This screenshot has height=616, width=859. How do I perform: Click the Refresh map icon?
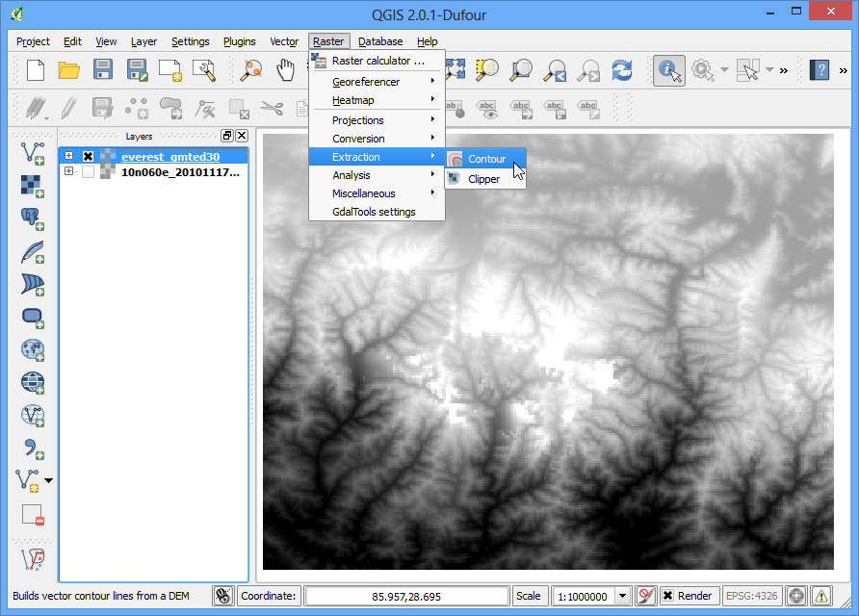pos(622,69)
